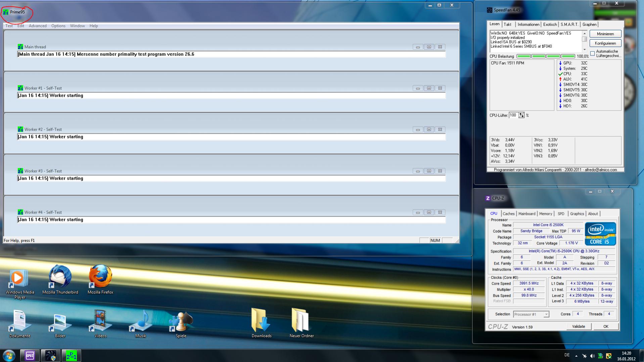Open the Advanced menu in Prime95
This screenshot has height=362, width=644.
coord(38,26)
